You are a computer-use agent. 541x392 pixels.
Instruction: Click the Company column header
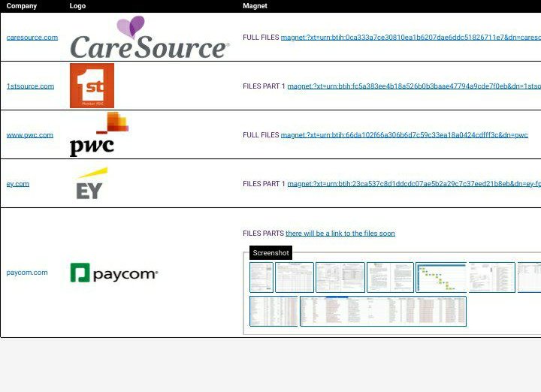[x=21, y=6]
